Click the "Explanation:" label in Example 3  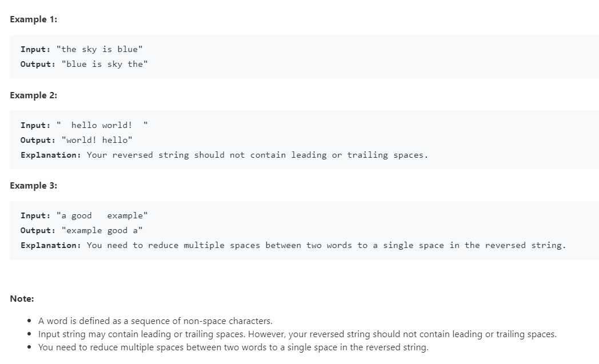point(51,245)
